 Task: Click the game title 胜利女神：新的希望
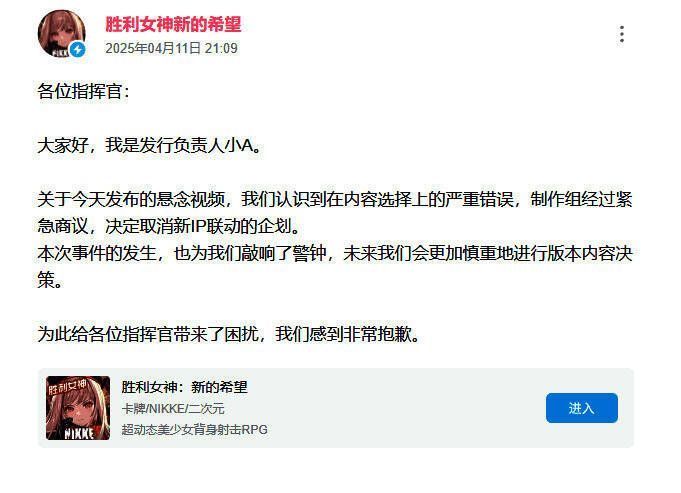[x=184, y=387]
